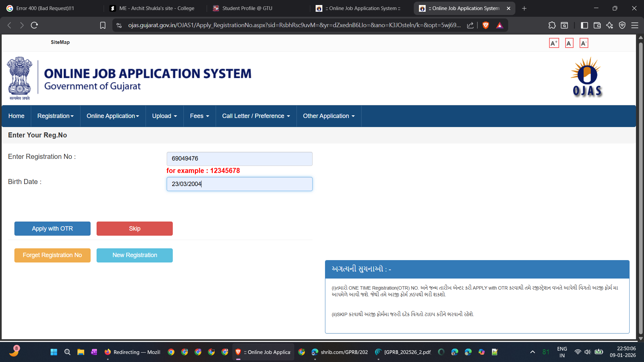The width and height of the screenshot is (644, 362).
Task: Click the share page icon
Action: [x=470, y=25]
